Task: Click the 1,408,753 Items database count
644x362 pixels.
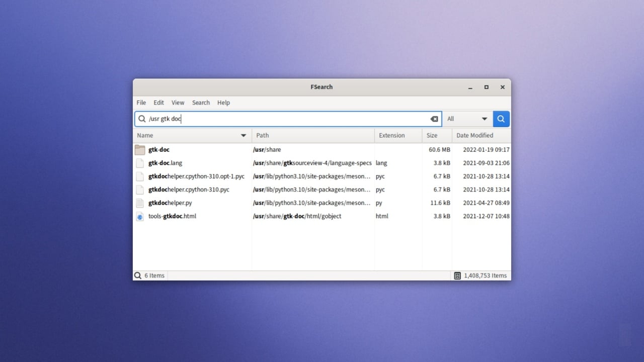Action: click(x=486, y=276)
